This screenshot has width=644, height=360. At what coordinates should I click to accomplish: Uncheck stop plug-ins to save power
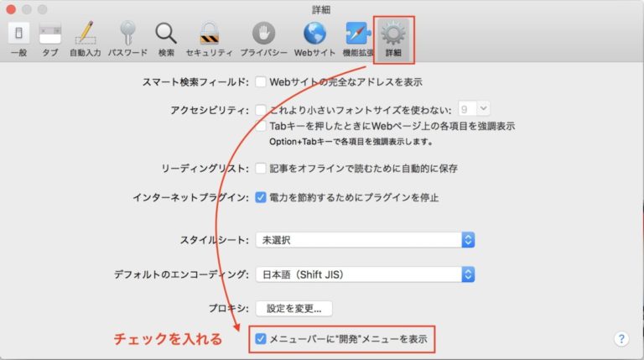tap(261, 198)
